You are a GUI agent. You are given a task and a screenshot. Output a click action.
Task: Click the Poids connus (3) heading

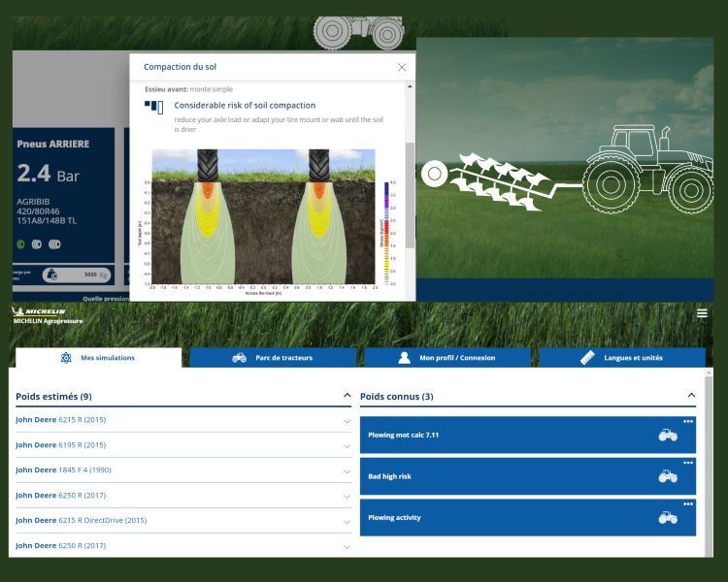pyautogui.click(x=397, y=397)
